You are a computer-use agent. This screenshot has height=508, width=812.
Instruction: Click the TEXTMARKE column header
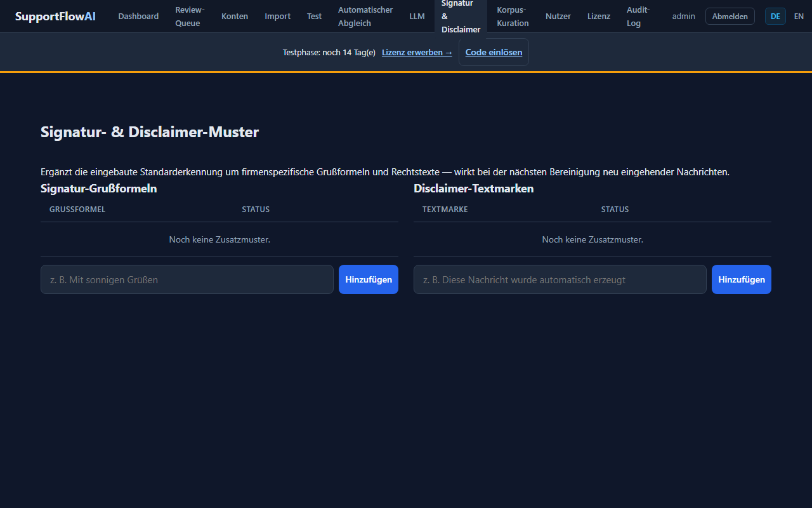pos(445,210)
